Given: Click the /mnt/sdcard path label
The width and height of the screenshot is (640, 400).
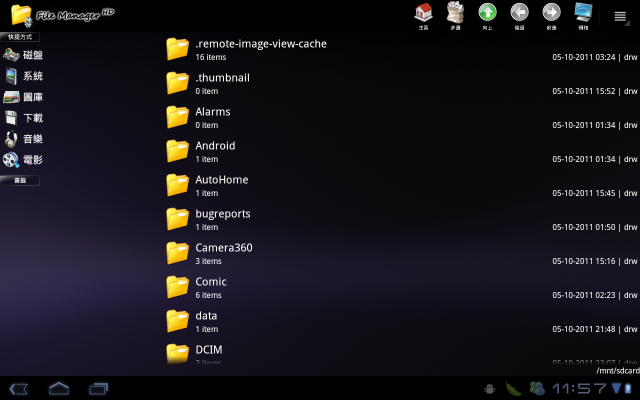Looking at the screenshot, I should 618,371.
